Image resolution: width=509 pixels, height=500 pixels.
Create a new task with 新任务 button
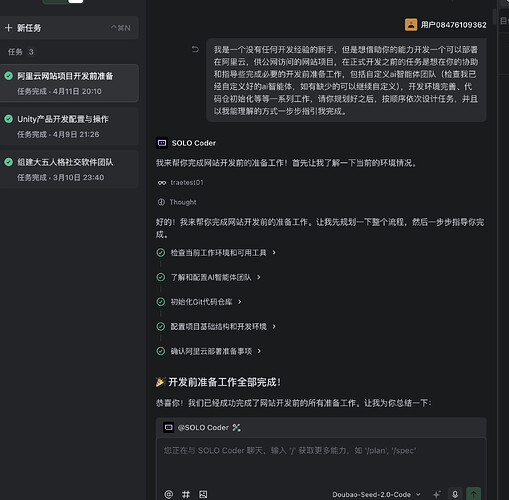(x=69, y=28)
